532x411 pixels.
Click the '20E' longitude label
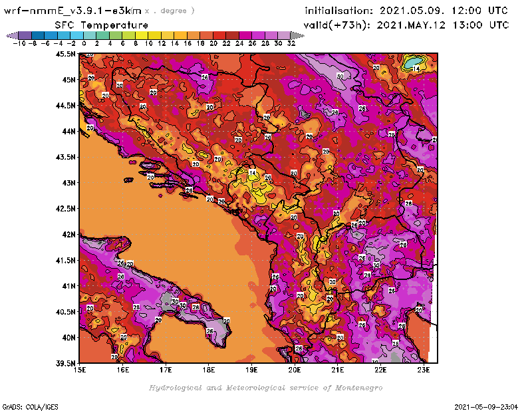coord(295,370)
